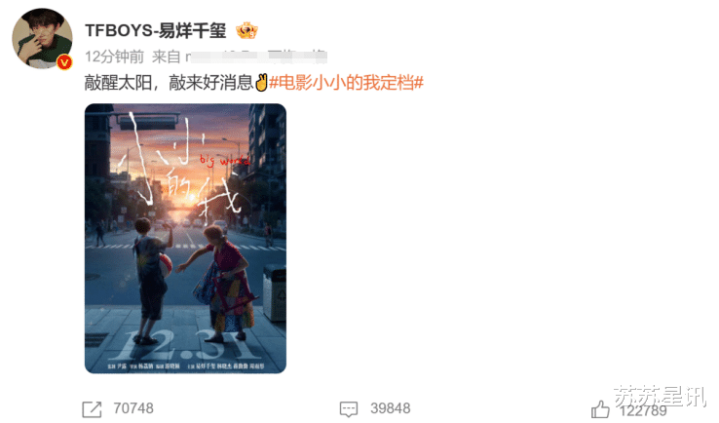Click the blurred device source text
719x423 pixels.
pyautogui.click(x=256, y=57)
